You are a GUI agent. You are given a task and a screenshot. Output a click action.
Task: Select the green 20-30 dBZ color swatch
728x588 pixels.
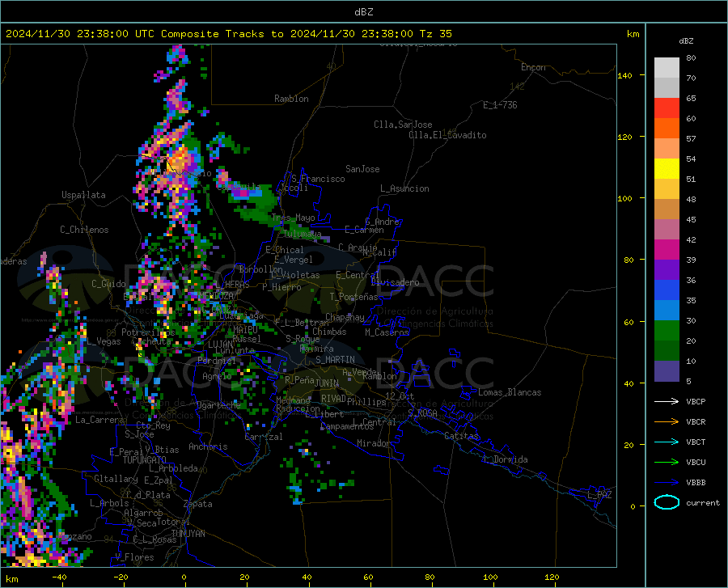pyautogui.click(x=667, y=331)
